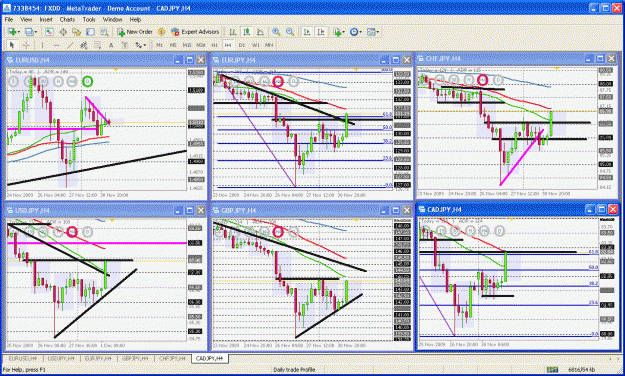The height and width of the screenshot is (376, 625).
Task: Switch to the M5 timeframe
Action: 173,45
